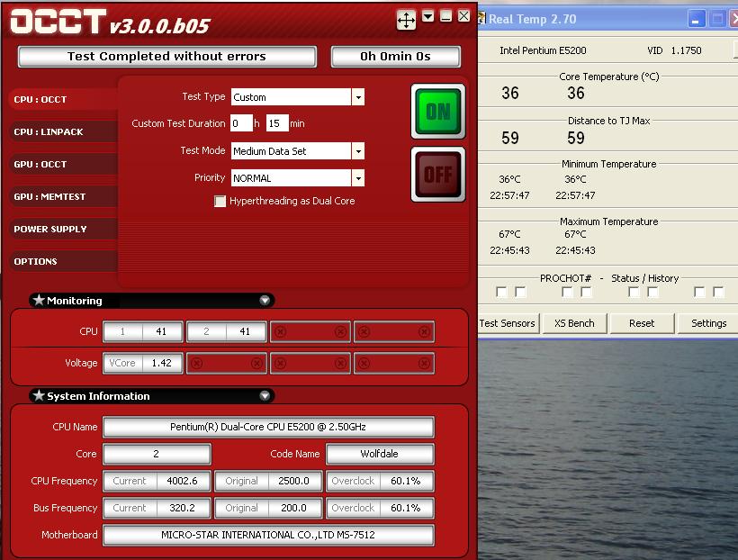Open the OPTIONS tab

[63, 261]
